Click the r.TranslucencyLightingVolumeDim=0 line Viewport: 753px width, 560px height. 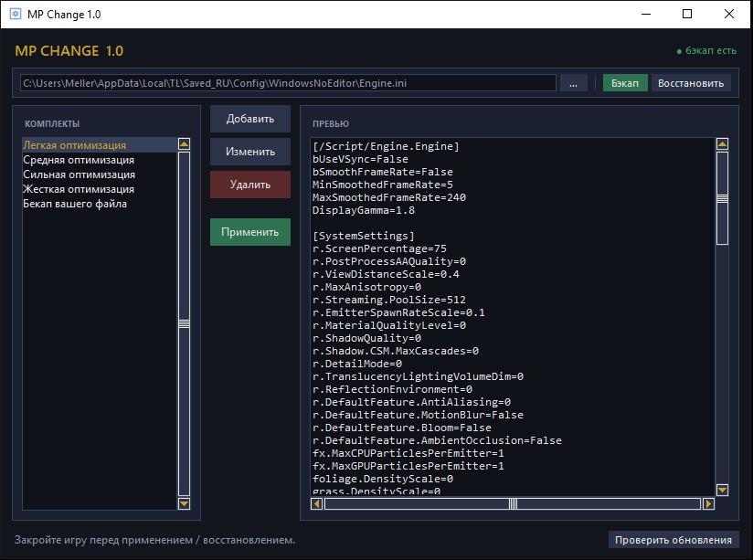pos(418,376)
